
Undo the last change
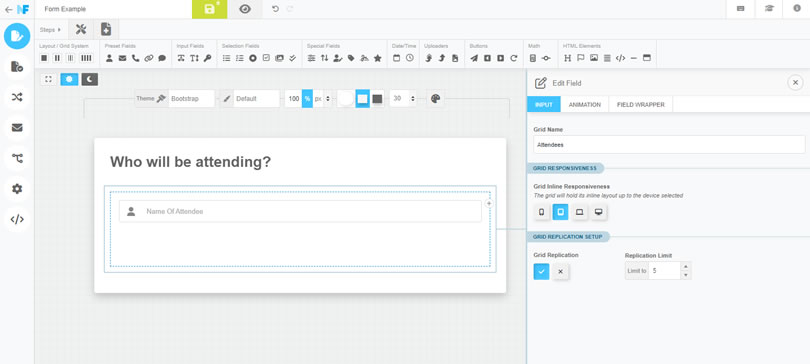[x=275, y=9]
